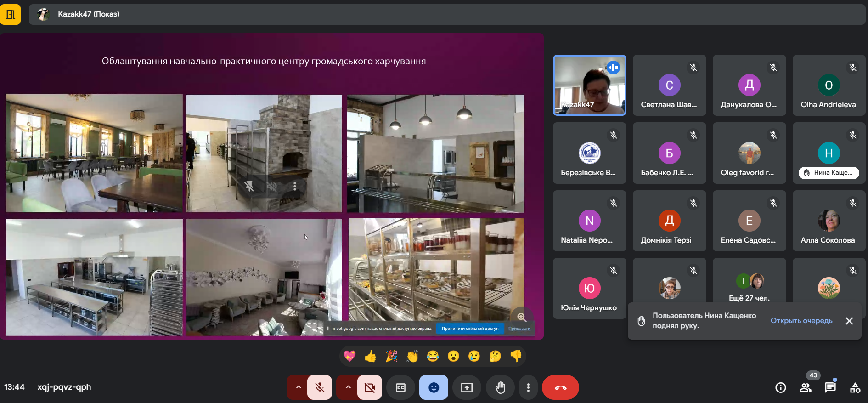Click the 'Открыть очередь' link
The image size is (868, 403).
click(801, 321)
